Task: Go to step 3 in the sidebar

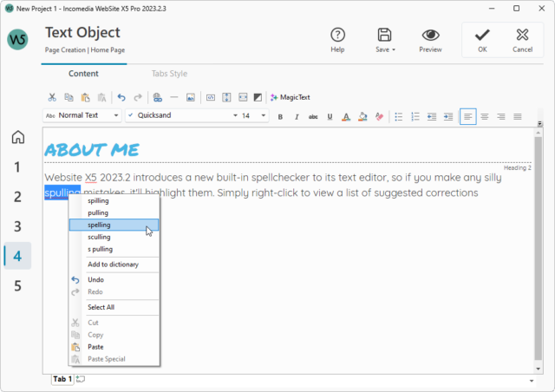Action: (17, 226)
